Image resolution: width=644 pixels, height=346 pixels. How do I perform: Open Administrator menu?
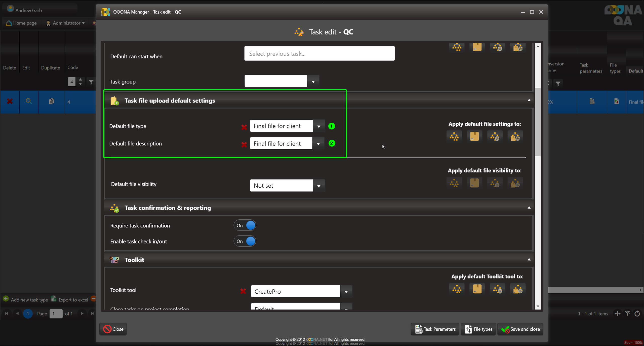[66, 23]
